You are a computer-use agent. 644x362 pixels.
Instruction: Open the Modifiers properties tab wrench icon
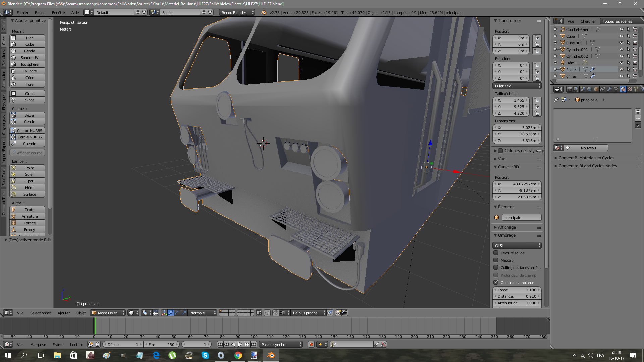(x=609, y=89)
